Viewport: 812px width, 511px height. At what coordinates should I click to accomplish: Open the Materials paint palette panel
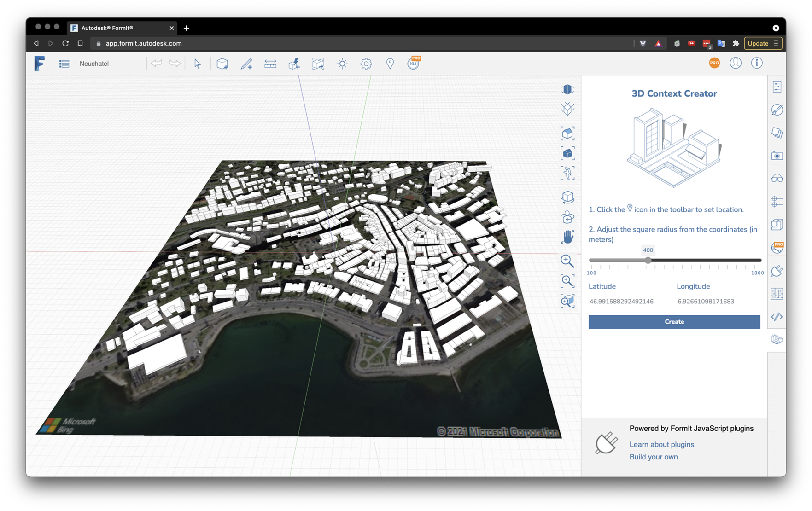pyautogui.click(x=777, y=110)
